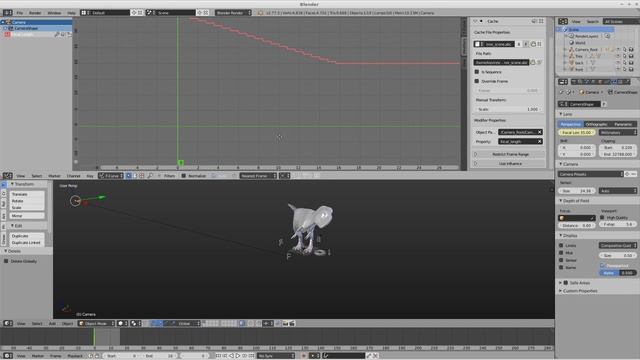Open Graph Editor View menu
The image size is (640, 360).
click(20, 176)
